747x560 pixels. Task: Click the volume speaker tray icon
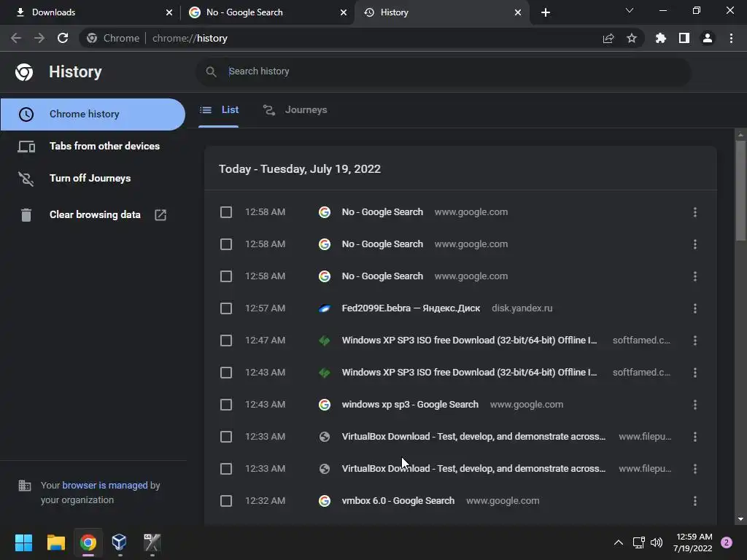click(657, 542)
